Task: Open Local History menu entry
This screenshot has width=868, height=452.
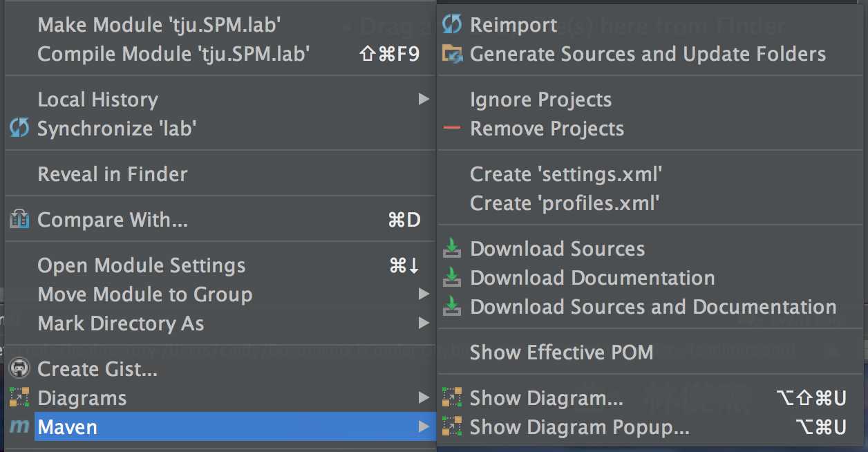Action: (221, 100)
